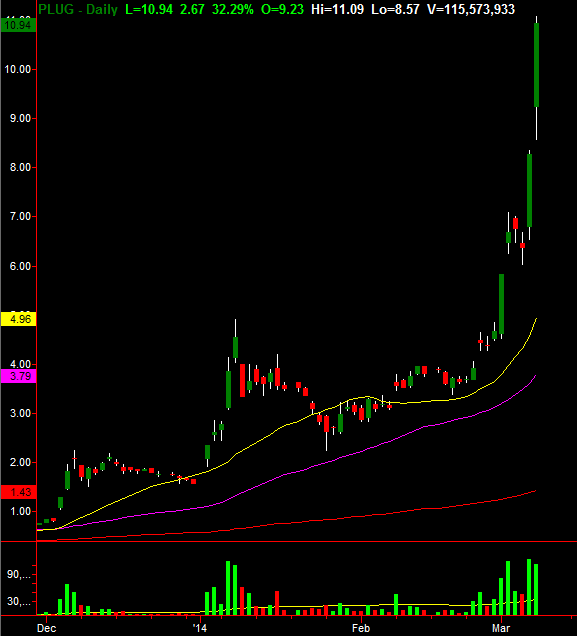Select the yellow 4.96 moving average label

(19, 319)
